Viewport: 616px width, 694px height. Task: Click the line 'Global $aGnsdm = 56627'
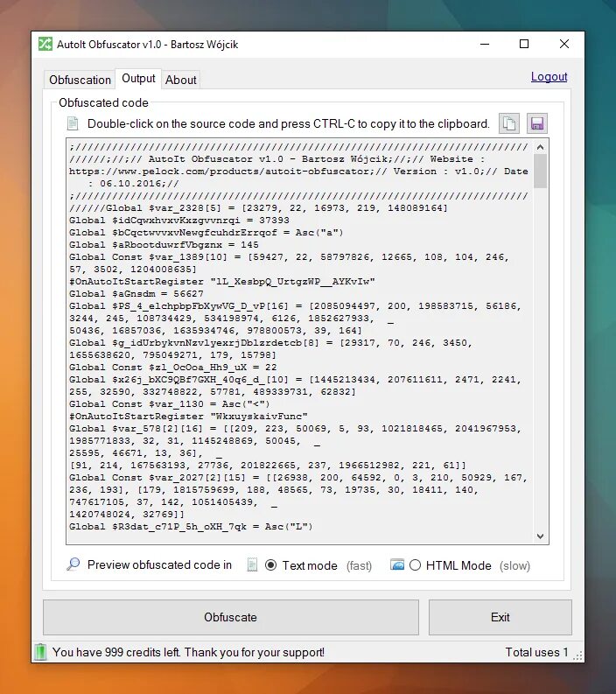[x=136, y=294]
